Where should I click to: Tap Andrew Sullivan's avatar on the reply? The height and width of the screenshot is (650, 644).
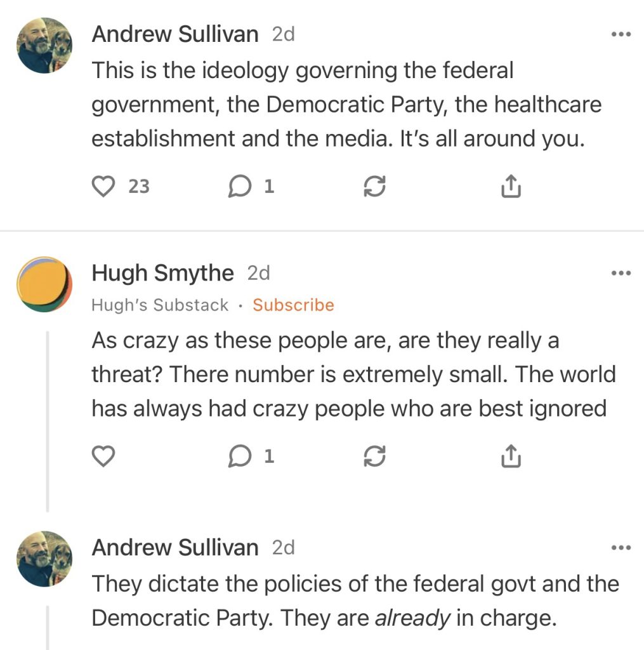tap(44, 559)
